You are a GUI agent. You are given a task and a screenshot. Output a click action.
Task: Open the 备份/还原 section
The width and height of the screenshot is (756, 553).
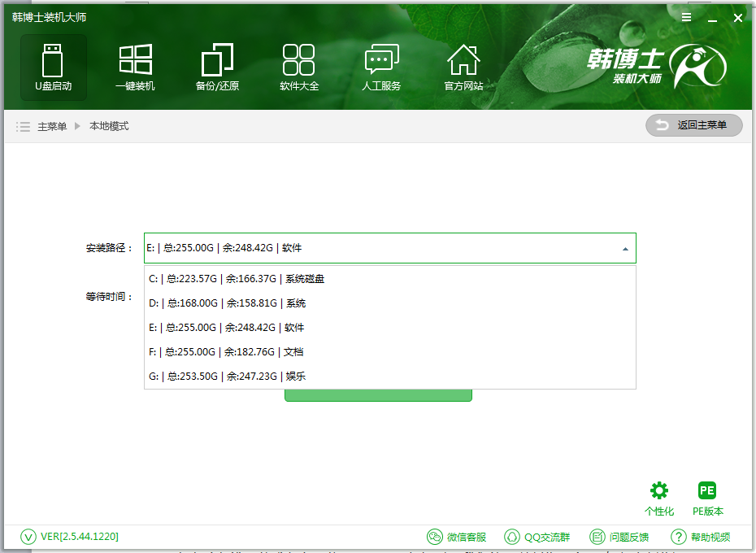[217, 67]
